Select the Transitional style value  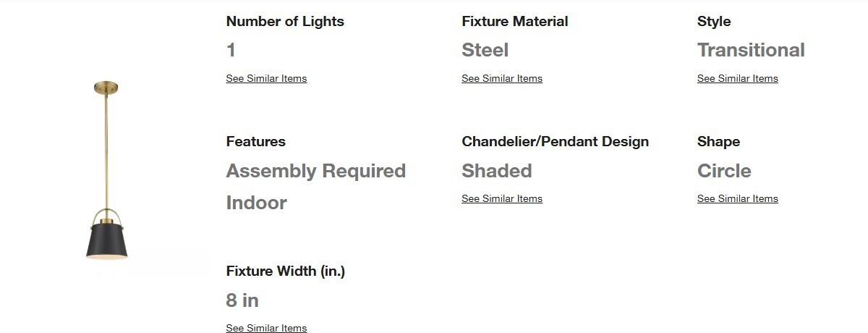click(x=751, y=50)
